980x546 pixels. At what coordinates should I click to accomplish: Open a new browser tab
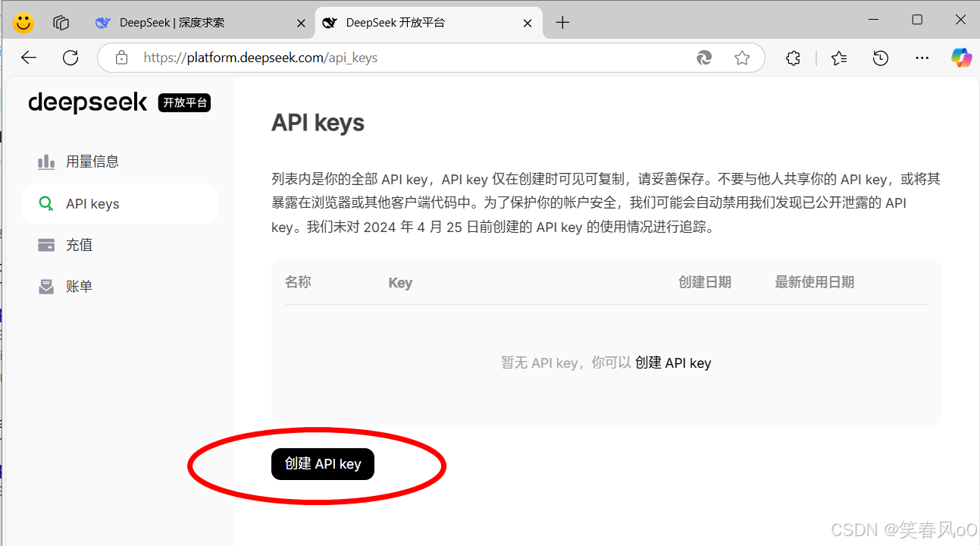(x=562, y=23)
